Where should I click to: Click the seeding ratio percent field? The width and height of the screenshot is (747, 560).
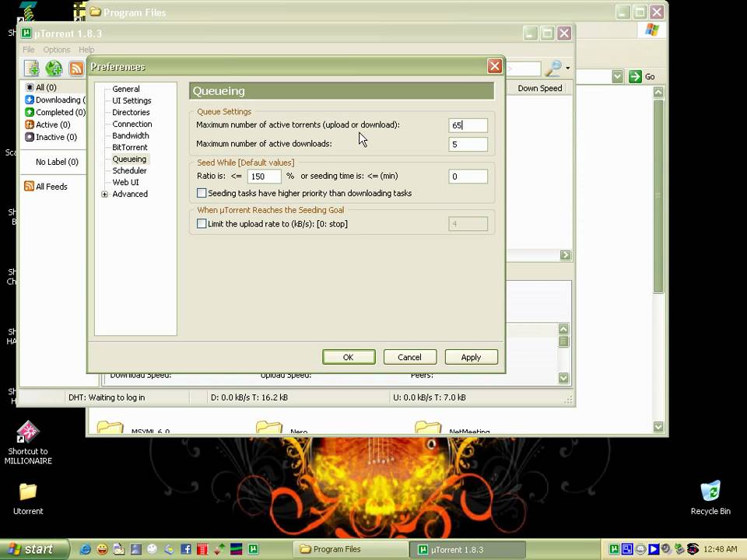(264, 177)
